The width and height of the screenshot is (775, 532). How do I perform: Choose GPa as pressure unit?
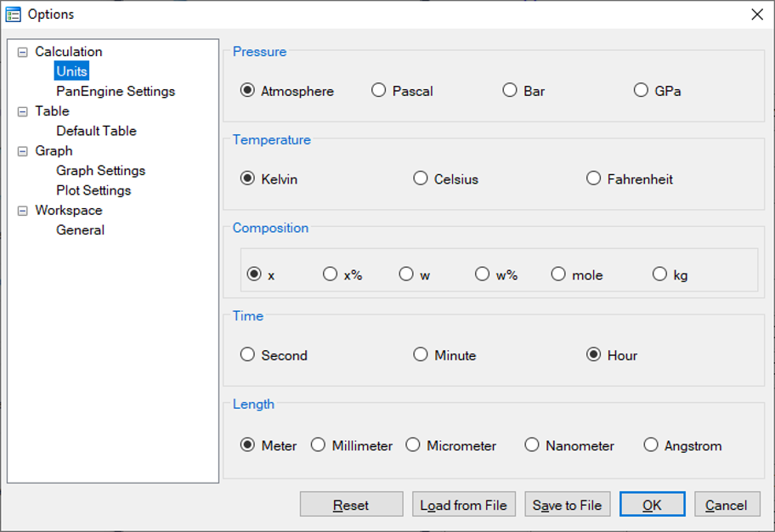pos(641,91)
